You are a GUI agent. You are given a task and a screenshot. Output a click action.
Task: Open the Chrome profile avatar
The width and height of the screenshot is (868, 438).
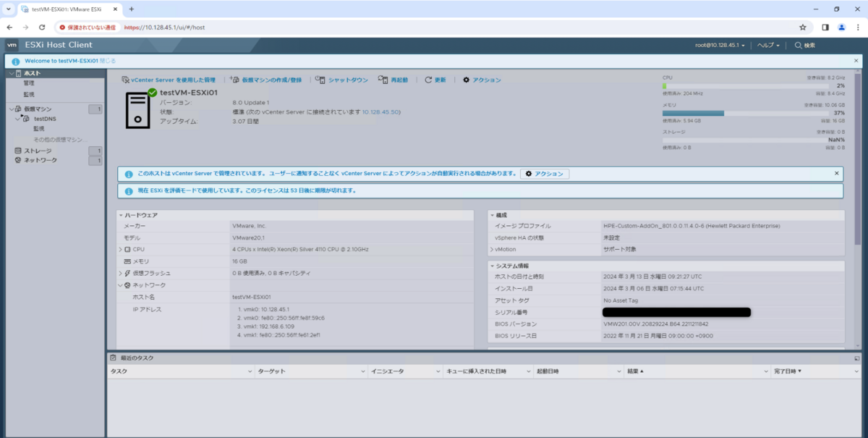(841, 27)
